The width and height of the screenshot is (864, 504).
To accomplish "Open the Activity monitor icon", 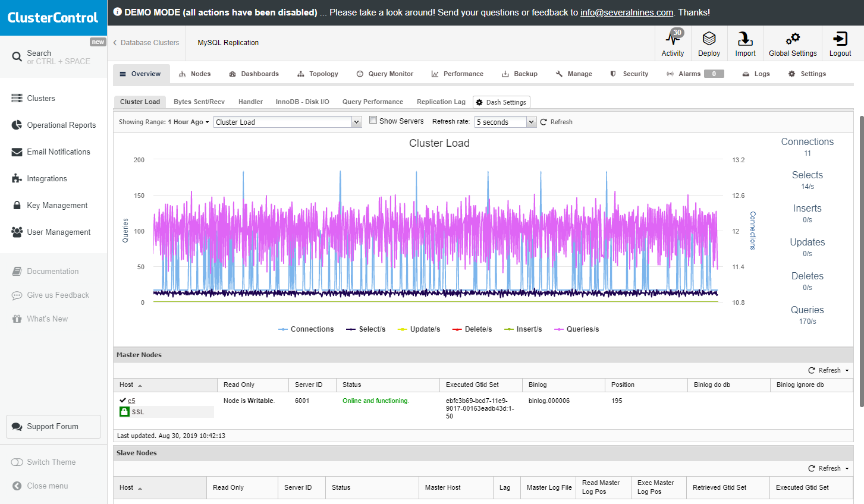I will point(673,39).
